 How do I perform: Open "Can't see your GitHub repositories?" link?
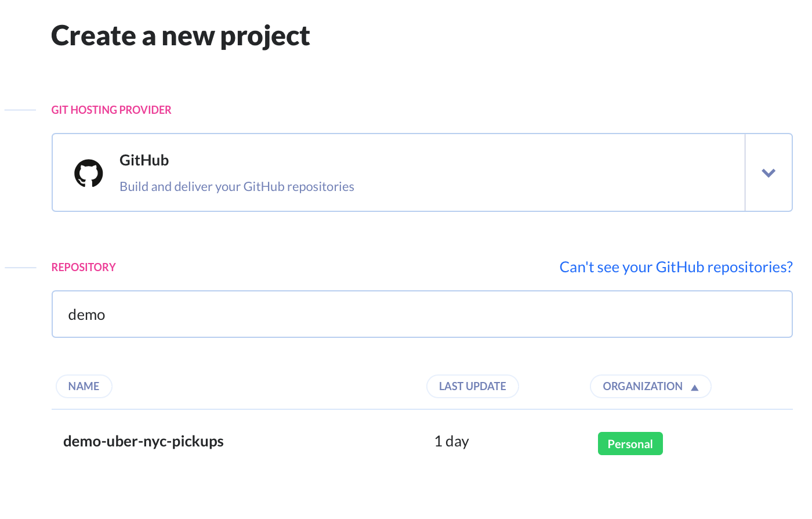676,267
